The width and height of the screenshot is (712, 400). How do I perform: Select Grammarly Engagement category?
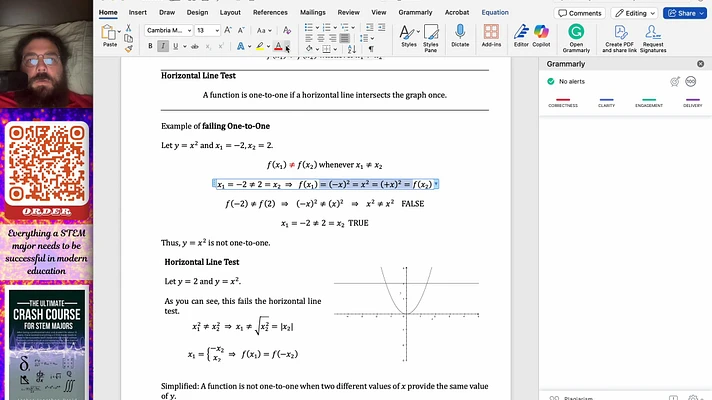click(649, 102)
